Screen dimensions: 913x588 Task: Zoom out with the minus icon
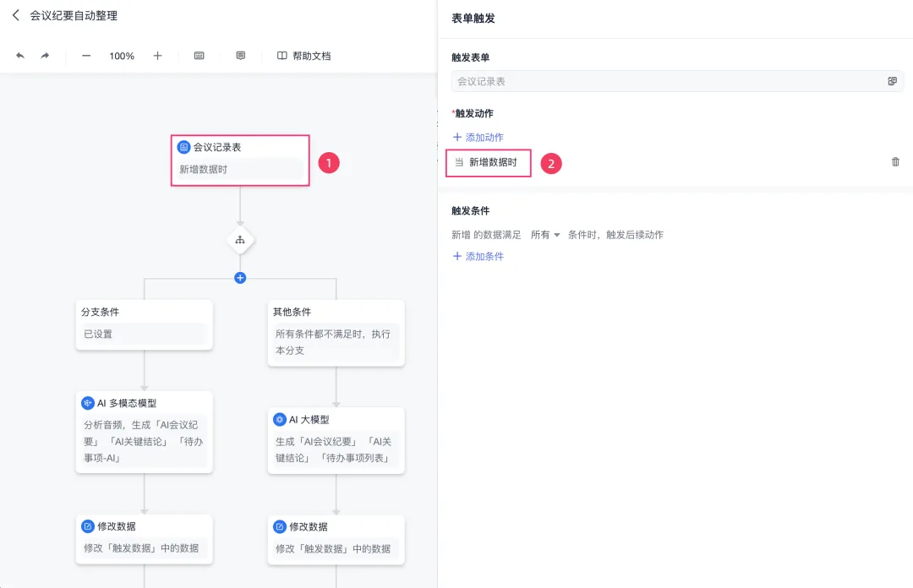(86, 56)
